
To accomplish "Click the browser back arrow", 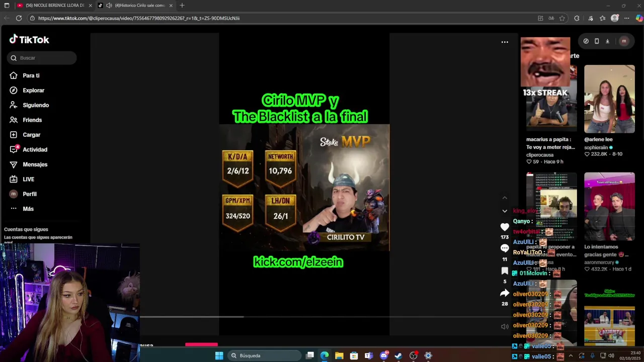I will pos(7,18).
